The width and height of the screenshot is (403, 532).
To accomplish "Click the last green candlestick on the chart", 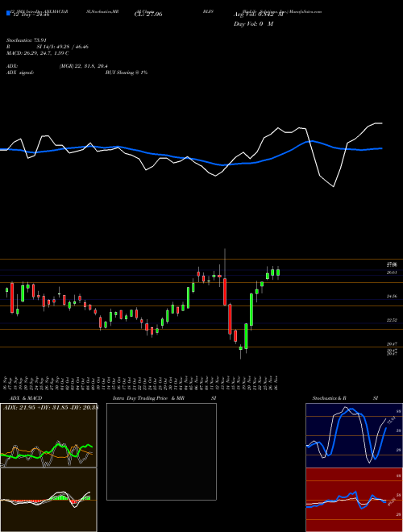I will click(x=278, y=272).
